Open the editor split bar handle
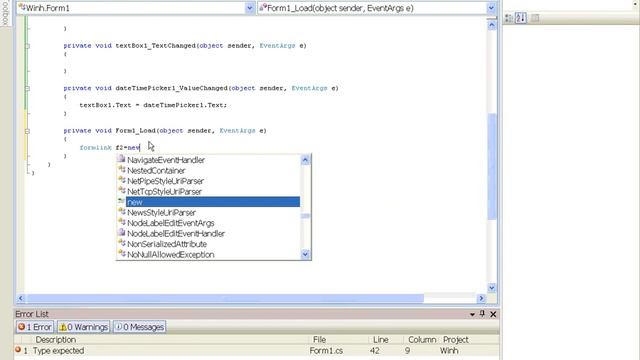The width and height of the screenshot is (640, 360). coord(491,18)
